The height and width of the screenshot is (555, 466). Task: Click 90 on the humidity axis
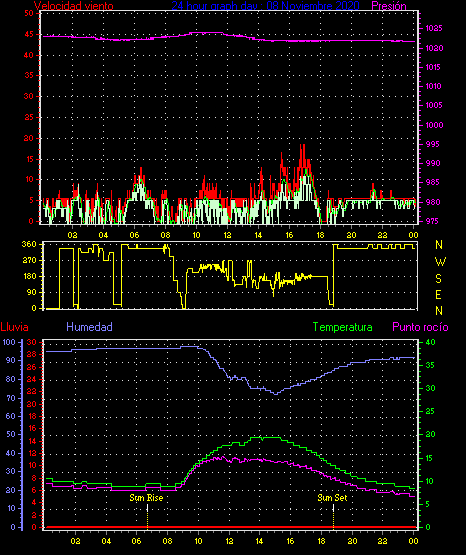pos(11,360)
